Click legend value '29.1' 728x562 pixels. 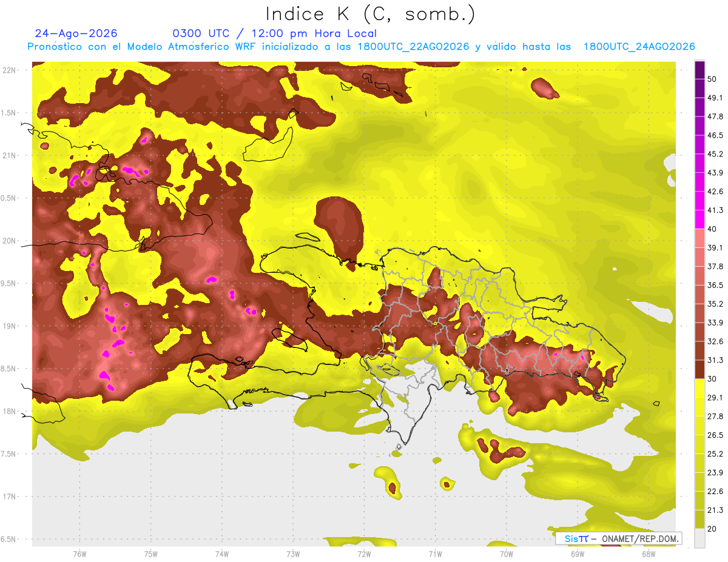[714, 398]
